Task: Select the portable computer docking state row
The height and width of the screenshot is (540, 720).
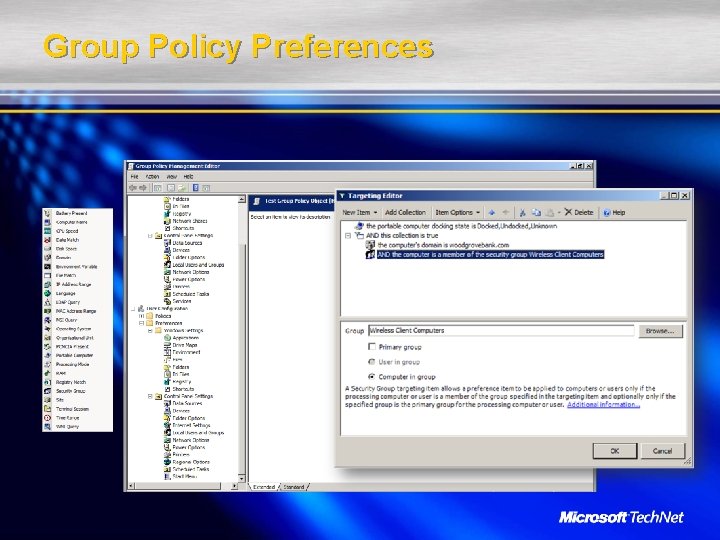Action: coord(456,226)
